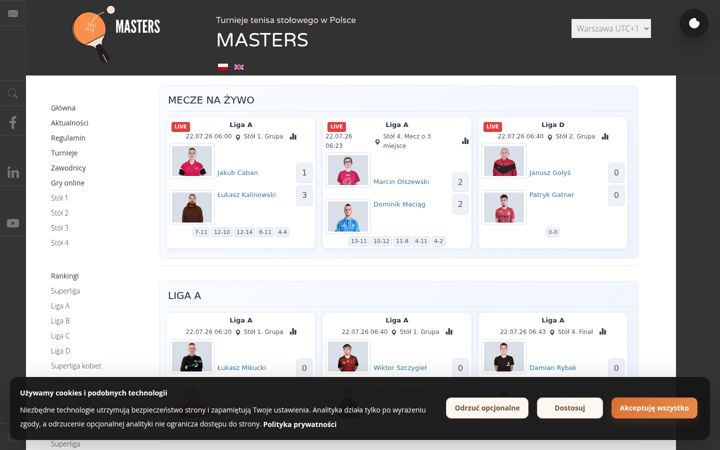The height and width of the screenshot is (450, 720).
Task: Go to Główna menu item
Action: 63,108
